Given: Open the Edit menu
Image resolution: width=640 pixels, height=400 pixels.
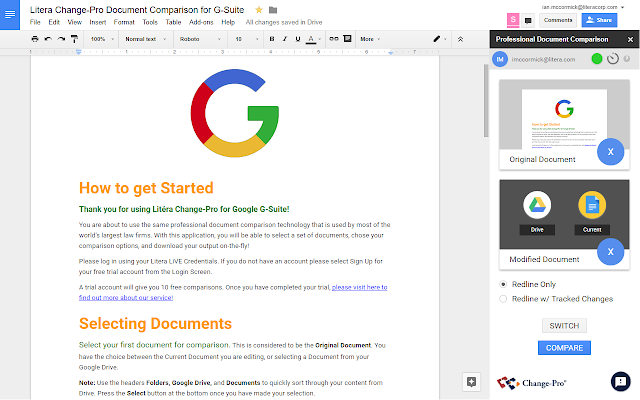Looking at the screenshot, I should (x=54, y=22).
